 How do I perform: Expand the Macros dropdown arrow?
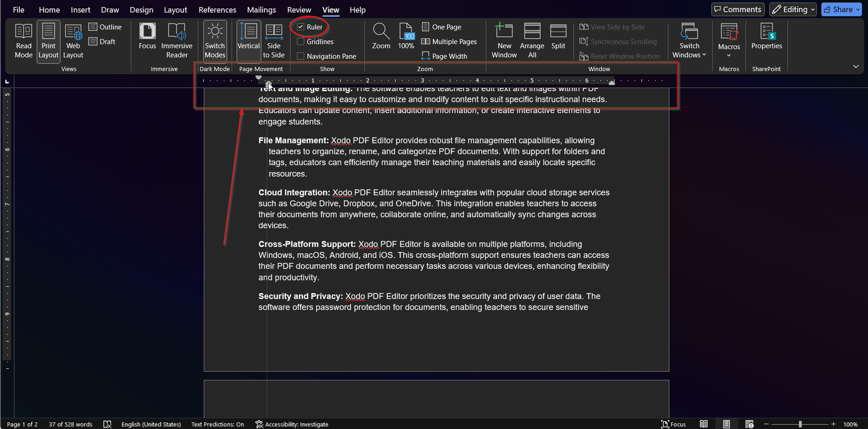coord(729,56)
